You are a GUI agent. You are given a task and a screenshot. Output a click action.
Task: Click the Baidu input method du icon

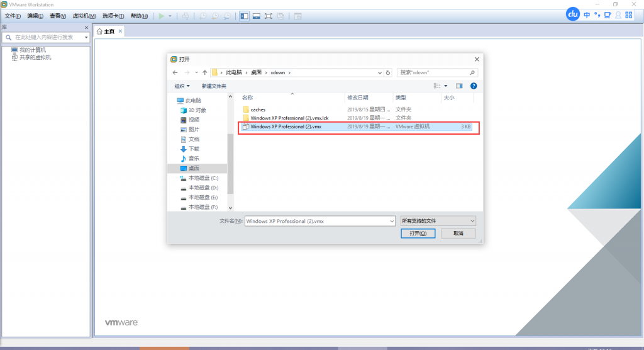pos(572,14)
